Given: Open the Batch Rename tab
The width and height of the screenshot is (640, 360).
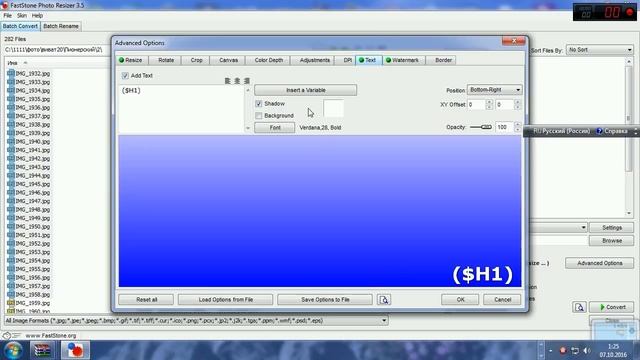Looking at the screenshot, I should [61, 26].
